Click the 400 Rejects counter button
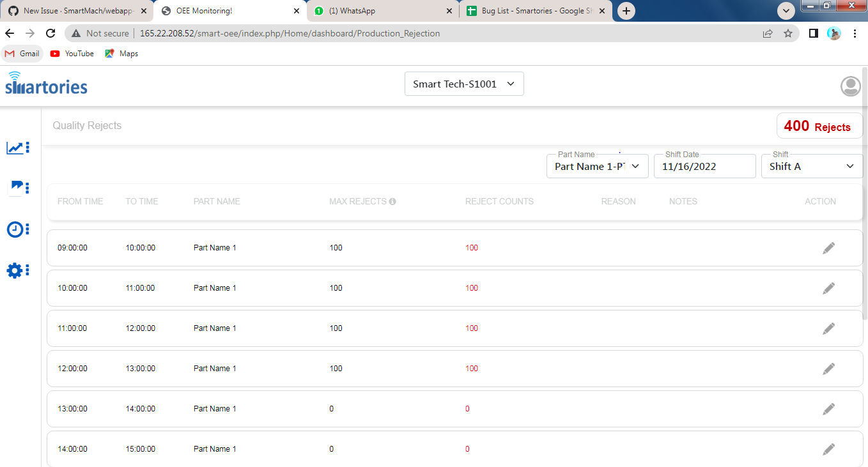 coord(819,126)
